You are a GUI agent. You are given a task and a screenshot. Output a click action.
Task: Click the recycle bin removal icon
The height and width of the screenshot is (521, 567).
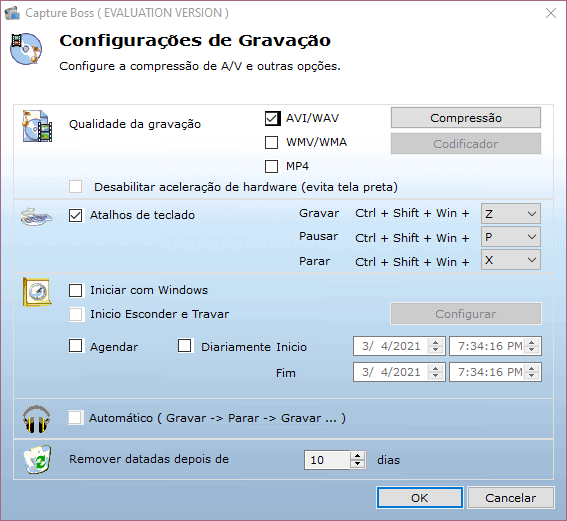(x=38, y=460)
